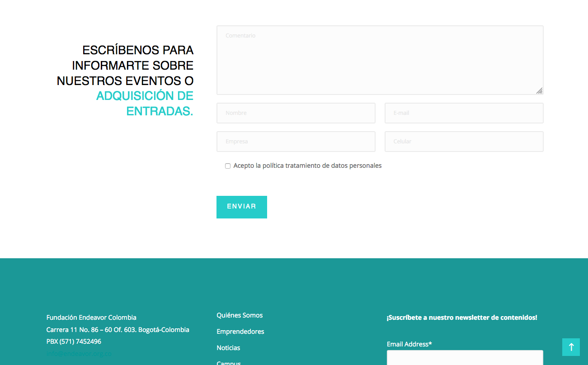Open the Emprendedores footer link

(x=240, y=332)
